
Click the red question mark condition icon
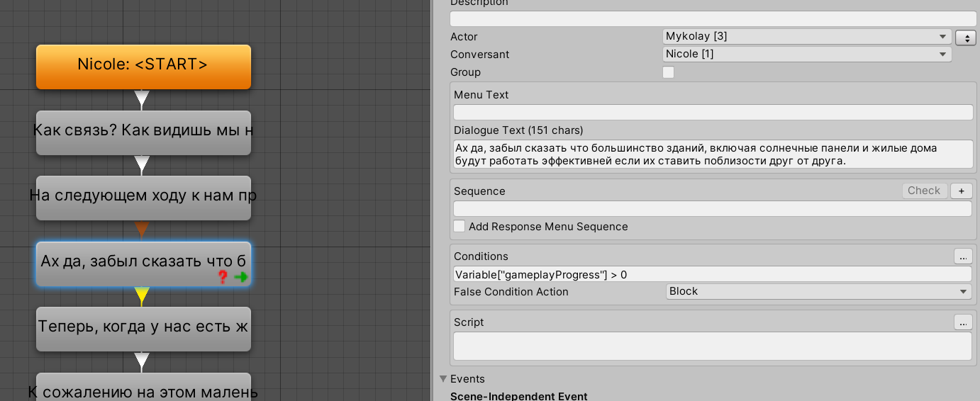223,277
